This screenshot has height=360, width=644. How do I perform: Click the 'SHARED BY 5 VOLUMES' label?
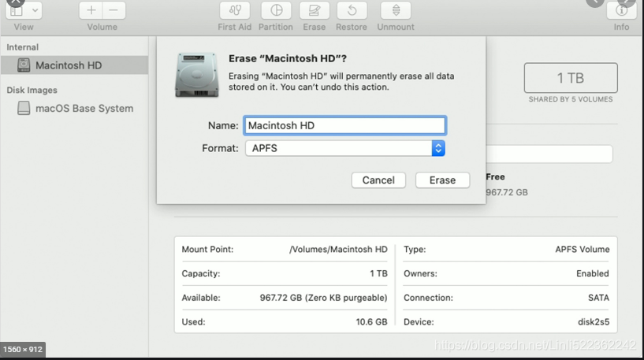pos(571,99)
